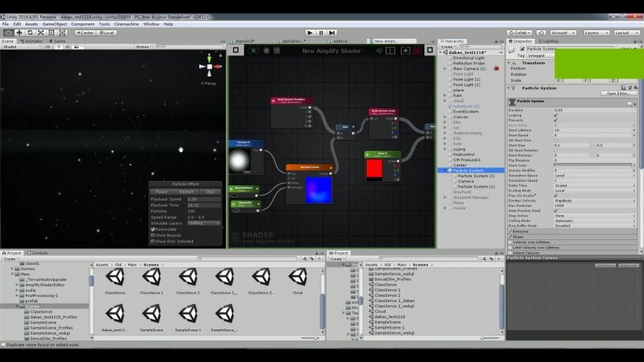
Task: Click the update shader round button
Action: tap(266, 51)
